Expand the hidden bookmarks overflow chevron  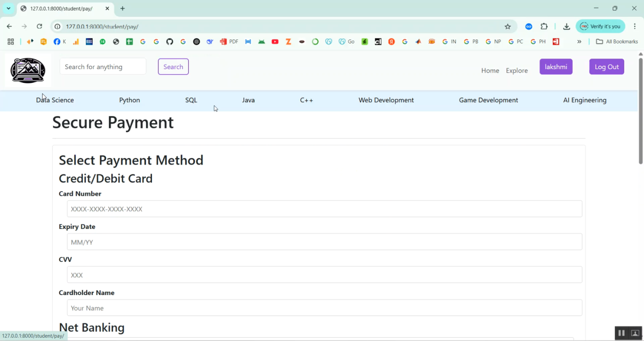tap(579, 42)
